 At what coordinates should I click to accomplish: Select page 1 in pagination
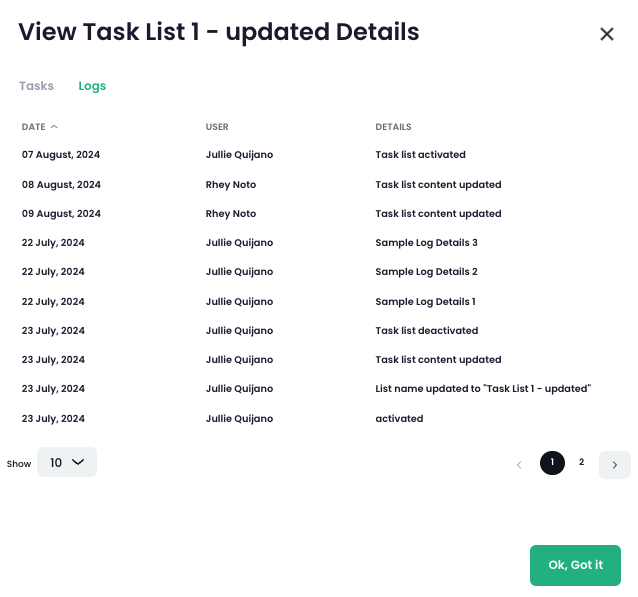coord(552,463)
